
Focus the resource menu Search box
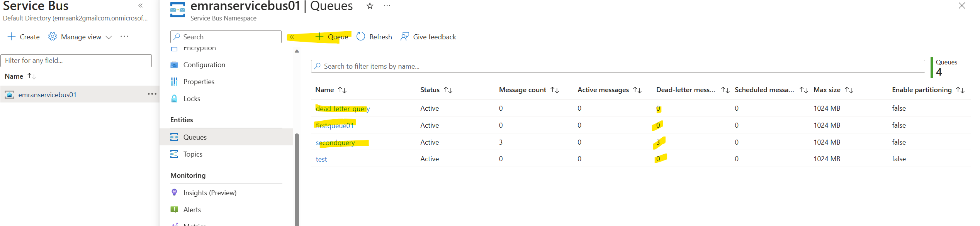(226, 37)
